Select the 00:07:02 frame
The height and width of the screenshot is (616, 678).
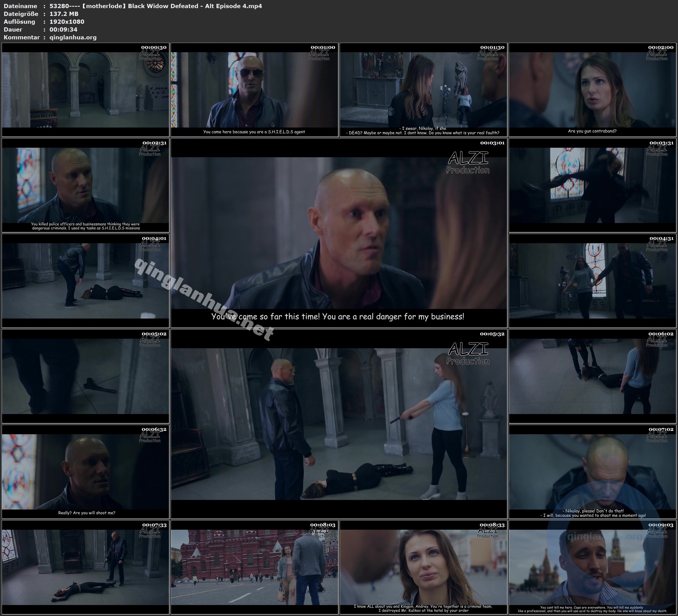593,472
